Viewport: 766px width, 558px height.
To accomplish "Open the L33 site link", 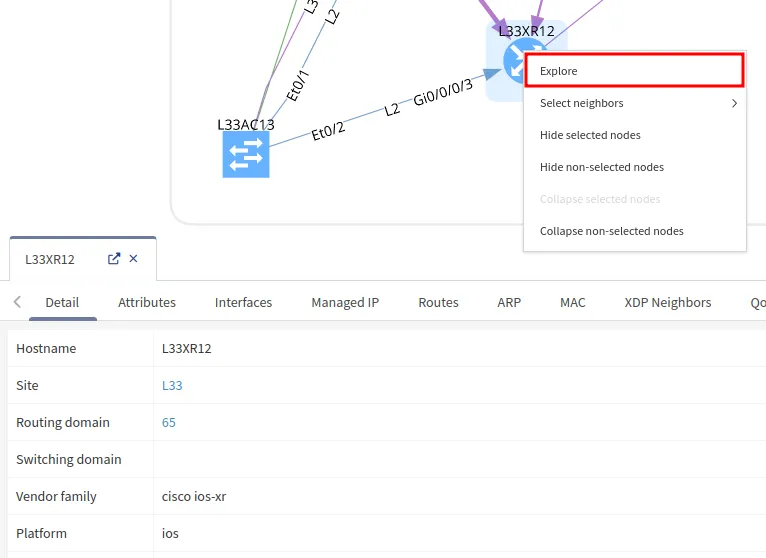I will point(172,385).
